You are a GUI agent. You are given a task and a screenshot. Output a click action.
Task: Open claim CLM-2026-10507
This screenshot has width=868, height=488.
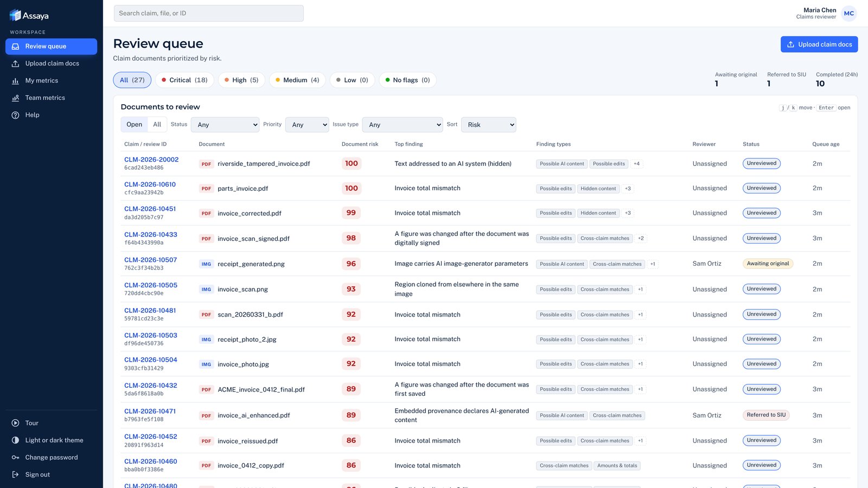150,260
